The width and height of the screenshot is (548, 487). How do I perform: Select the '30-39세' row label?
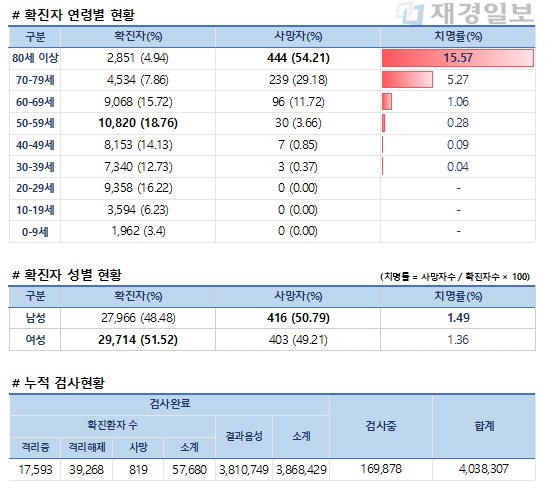[x=35, y=167]
